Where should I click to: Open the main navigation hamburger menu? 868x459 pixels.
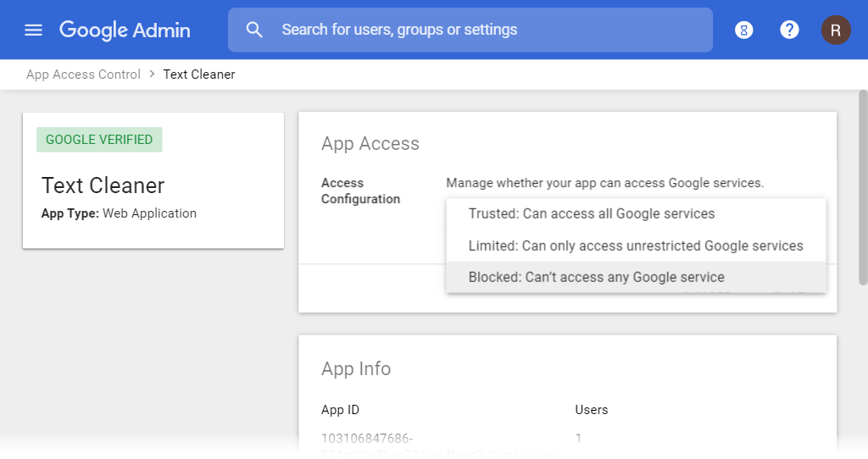coord(33,30)
